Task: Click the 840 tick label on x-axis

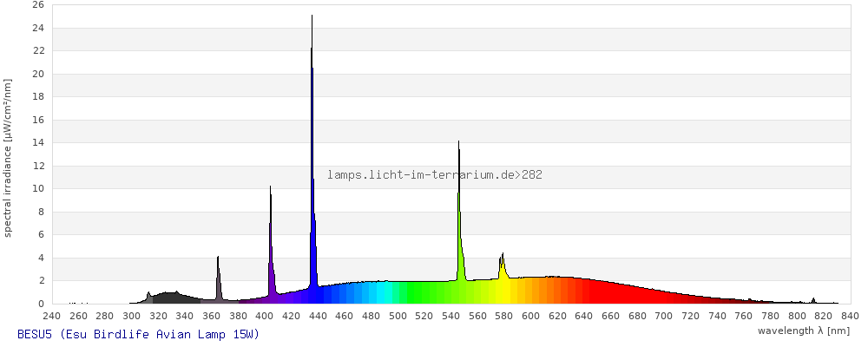Action: [849, 316]
